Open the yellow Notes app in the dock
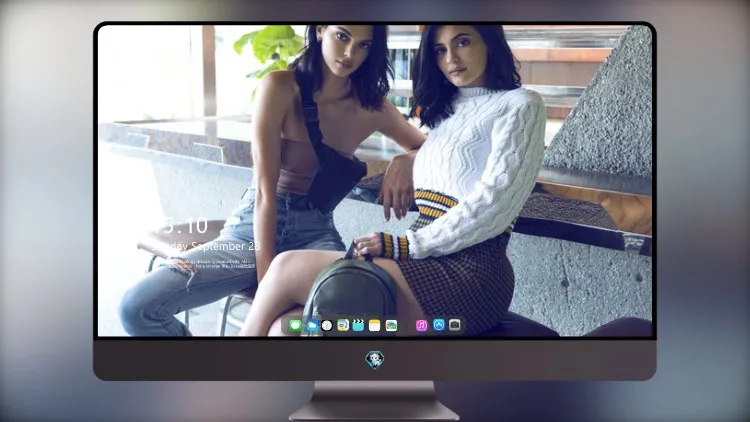Viewport: 750px width, 422px height. [x=375, y=326]
